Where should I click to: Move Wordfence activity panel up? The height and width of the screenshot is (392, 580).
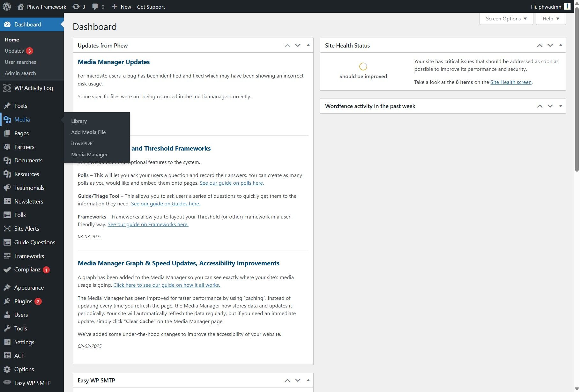540,106
